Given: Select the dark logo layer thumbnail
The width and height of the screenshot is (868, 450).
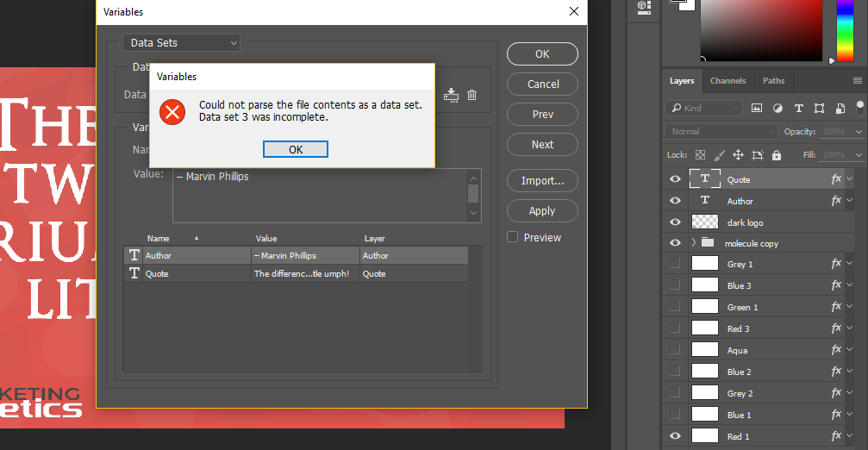Looking at the screenshot, I should (x=705, y=222).
